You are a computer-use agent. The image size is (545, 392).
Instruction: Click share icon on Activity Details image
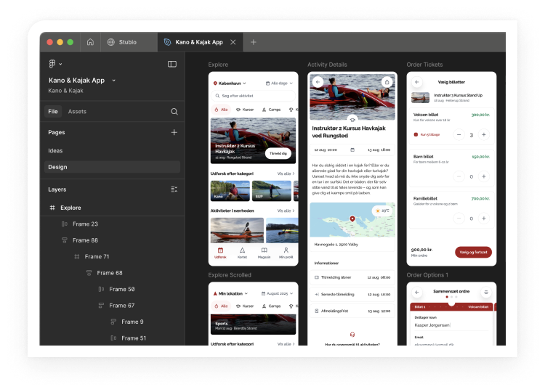(387, 82)
